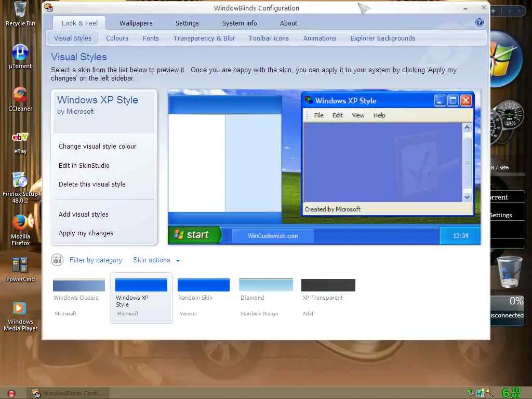Select the Diamond skin thumbnail
532x399 pixels.
tap(265, 297)
